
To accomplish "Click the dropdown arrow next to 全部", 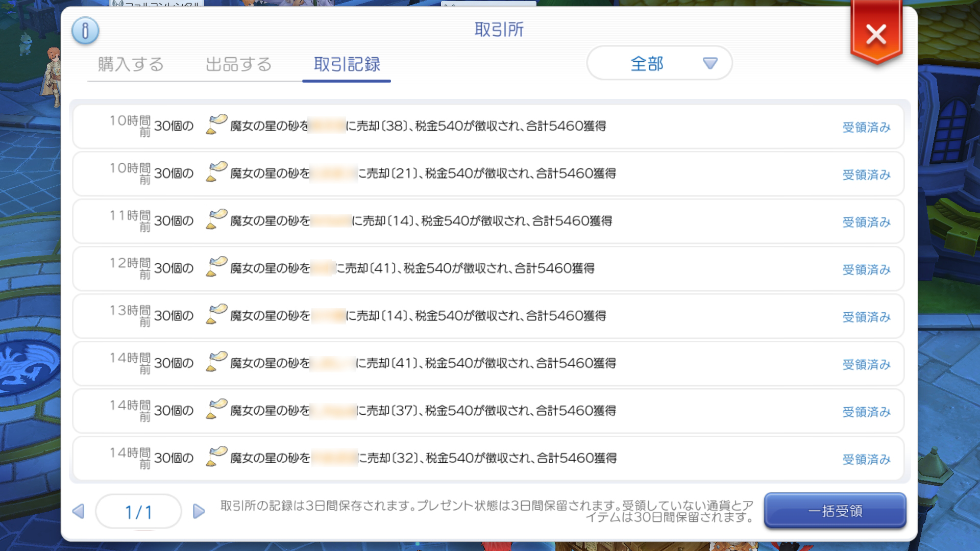I will point(710,63).
